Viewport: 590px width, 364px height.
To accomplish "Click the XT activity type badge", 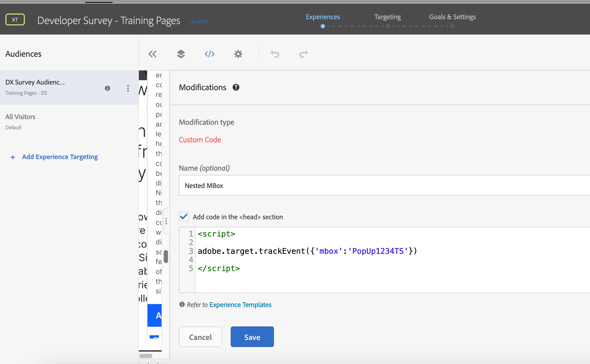I will 15,19.
